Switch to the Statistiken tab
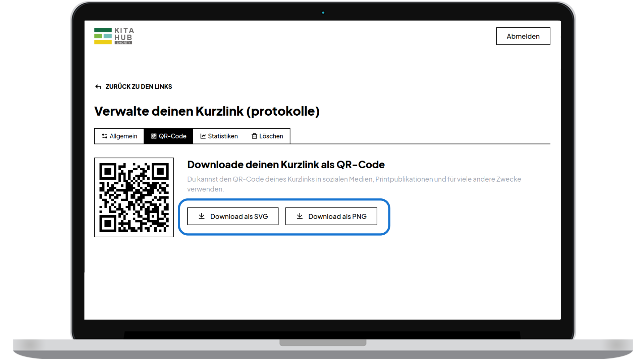The height and width of the screenshot is (362, 644). (x=219, y=136)
